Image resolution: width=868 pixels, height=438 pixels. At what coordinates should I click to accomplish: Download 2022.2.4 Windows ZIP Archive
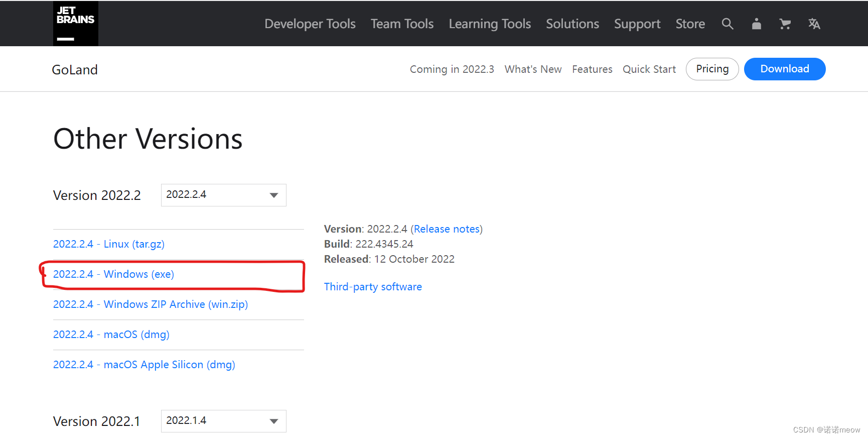point(151,304)
